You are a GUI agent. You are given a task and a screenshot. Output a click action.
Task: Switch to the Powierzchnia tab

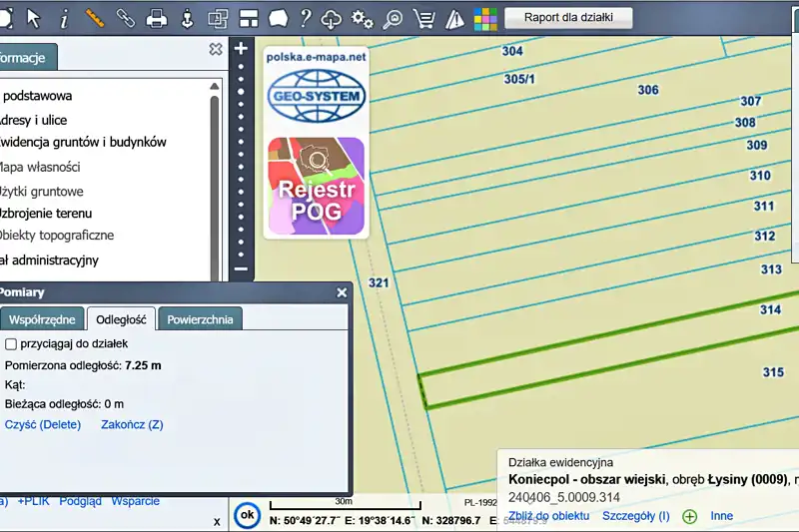(x=200, y=319)
